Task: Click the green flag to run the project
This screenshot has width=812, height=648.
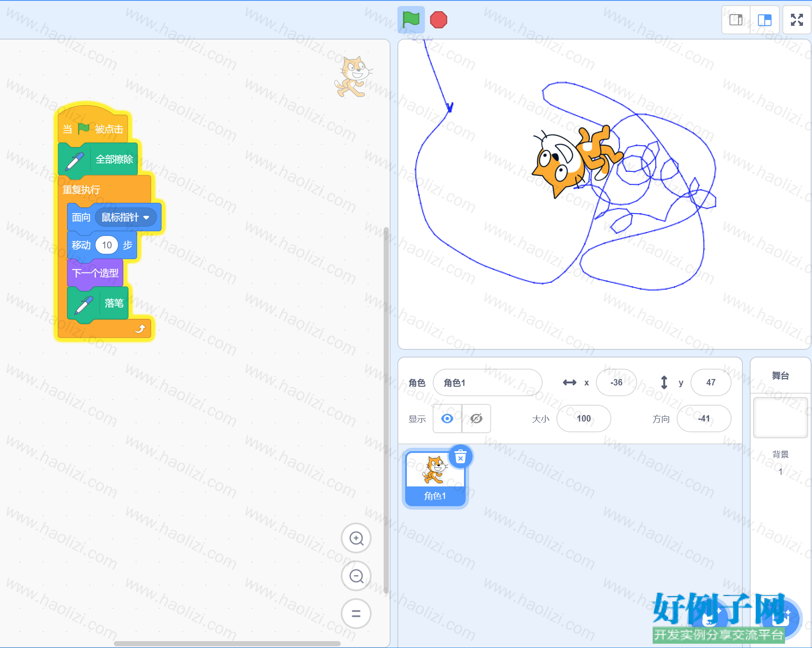Action: 411,20
